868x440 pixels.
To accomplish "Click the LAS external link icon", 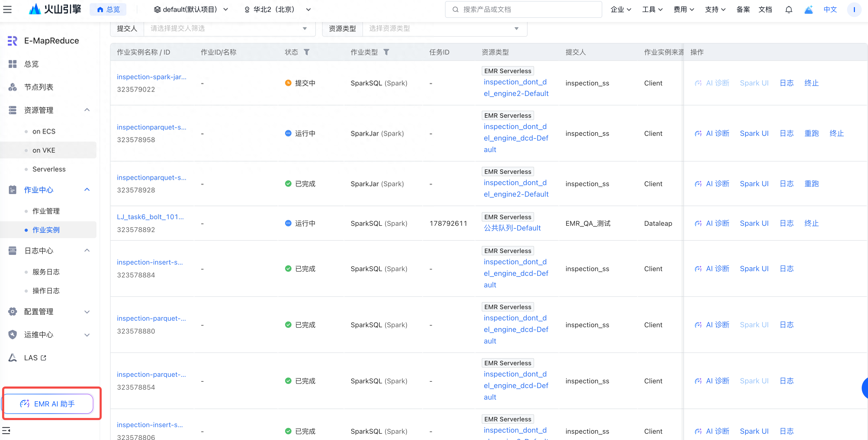I will pyautogui.click(x=44, y=358).
